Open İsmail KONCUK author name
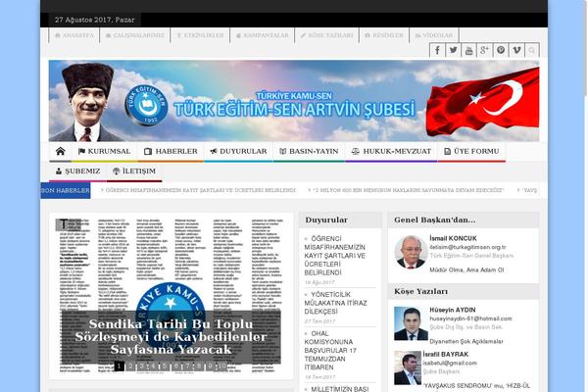This screenshot has height=392, width=588. (453, 238)
